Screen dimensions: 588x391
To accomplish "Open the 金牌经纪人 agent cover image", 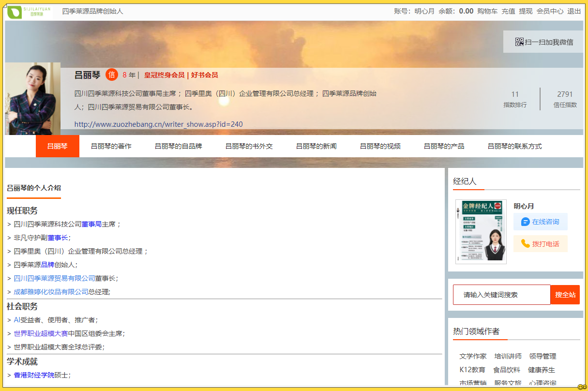I will pyautogui.click(x=481, y=232).
